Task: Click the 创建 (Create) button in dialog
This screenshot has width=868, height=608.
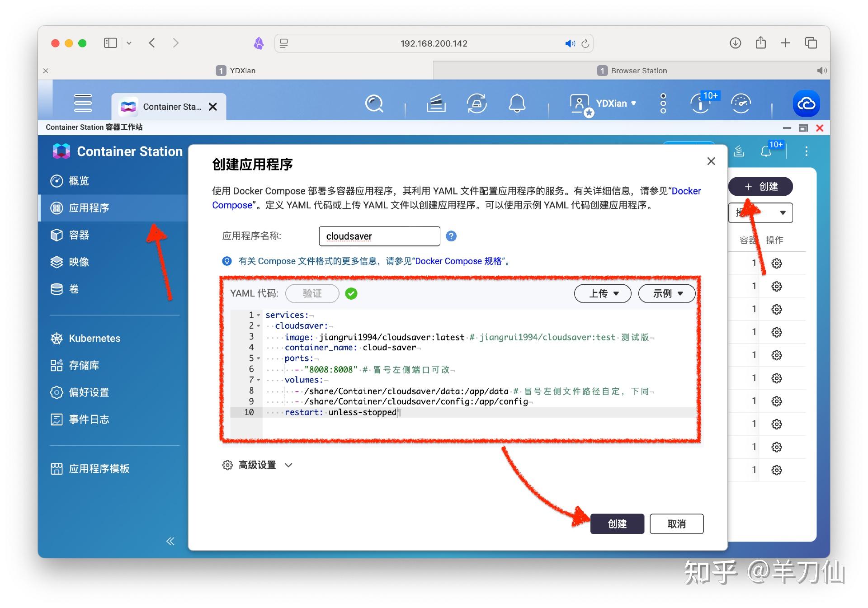Action: click(617, 524)
